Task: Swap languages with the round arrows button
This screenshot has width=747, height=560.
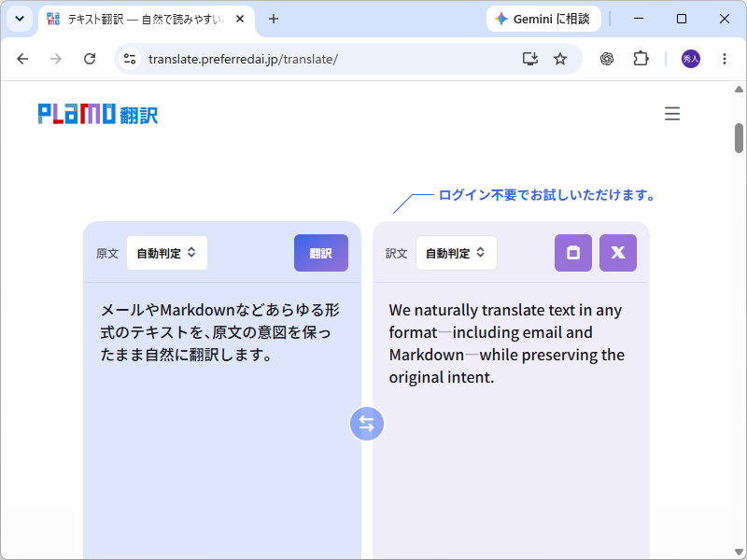Action: [x=367, y=424]
